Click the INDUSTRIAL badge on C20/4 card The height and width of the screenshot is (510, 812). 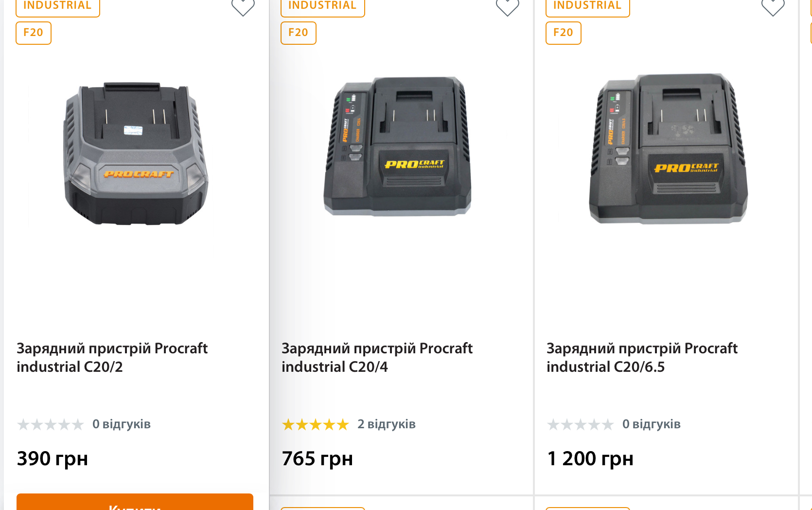pyautogui.click(x=322, y=6)
